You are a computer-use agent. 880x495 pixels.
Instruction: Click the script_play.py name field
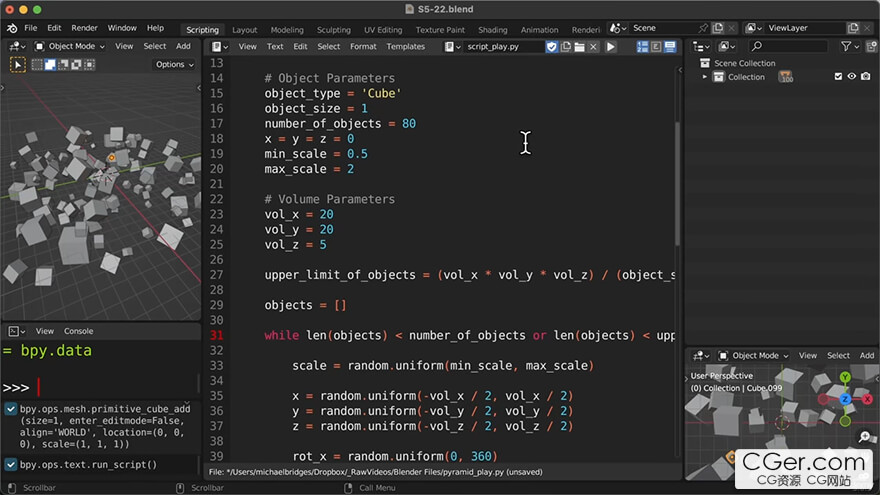[x=503, y=47]
